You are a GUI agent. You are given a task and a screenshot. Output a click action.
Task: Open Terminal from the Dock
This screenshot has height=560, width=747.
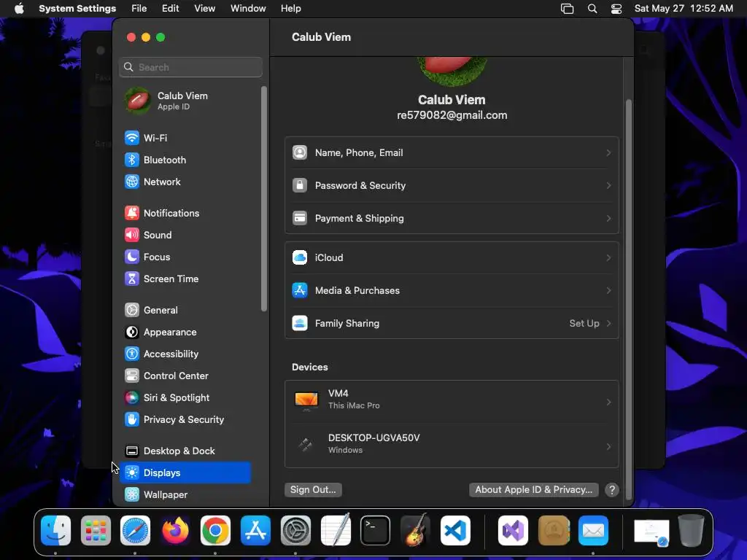click(376, 531)
